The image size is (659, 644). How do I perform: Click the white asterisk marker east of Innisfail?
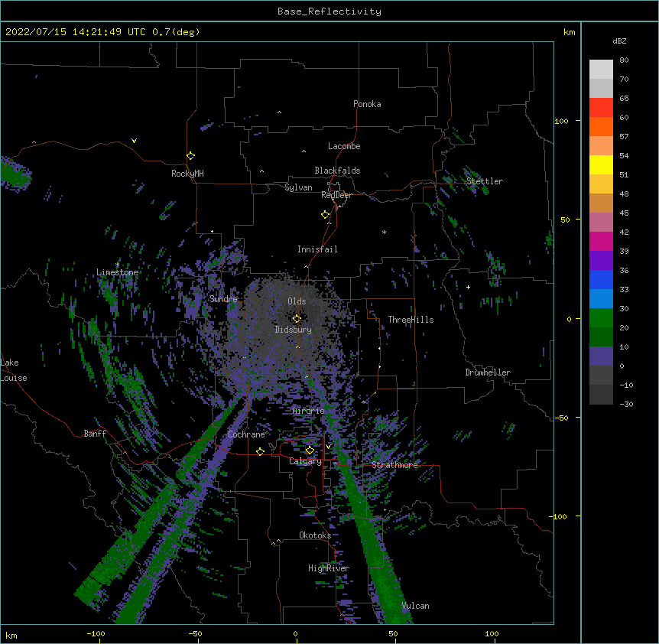384,232
